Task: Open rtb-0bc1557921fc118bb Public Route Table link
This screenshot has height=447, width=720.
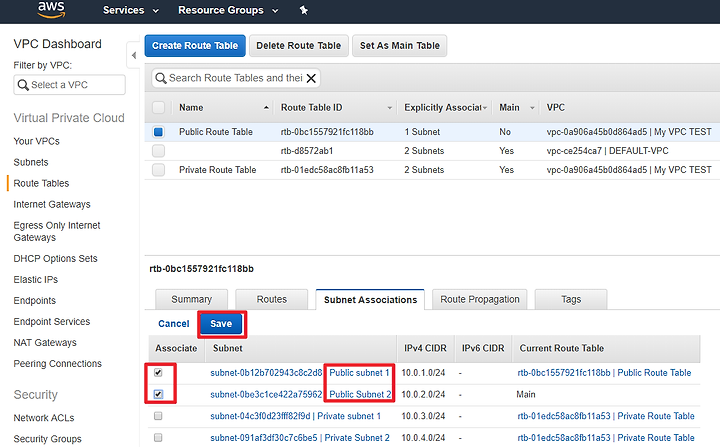Action: click(x=604, y=373)
